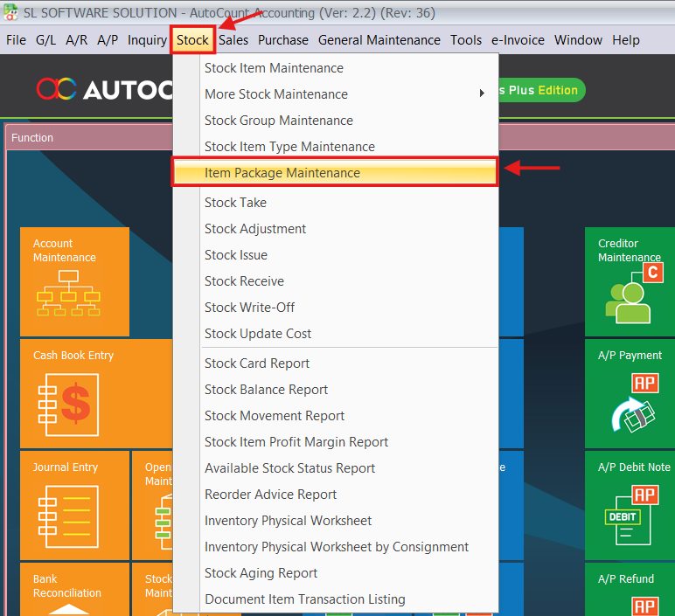Select Stock Update Cost entry
This screenshot has height=616, width=675.
[x=336, y=334]
